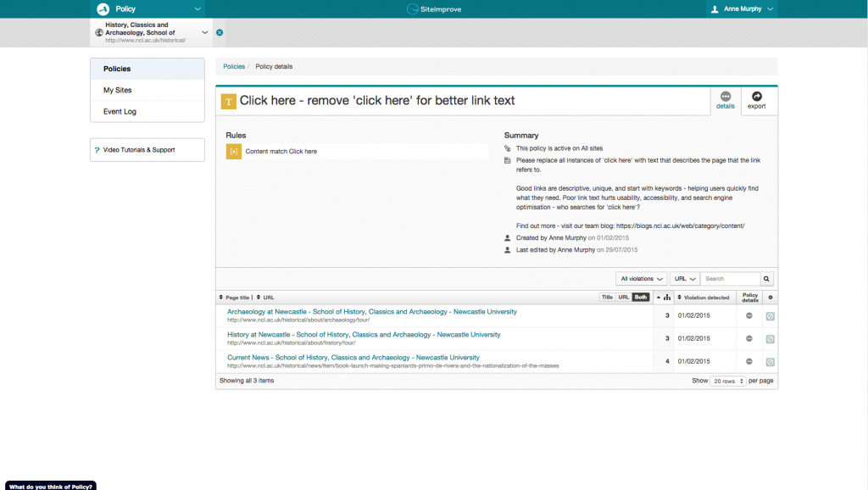Click into the Search input field
The image size is (868, 490).
coord(730,279)
